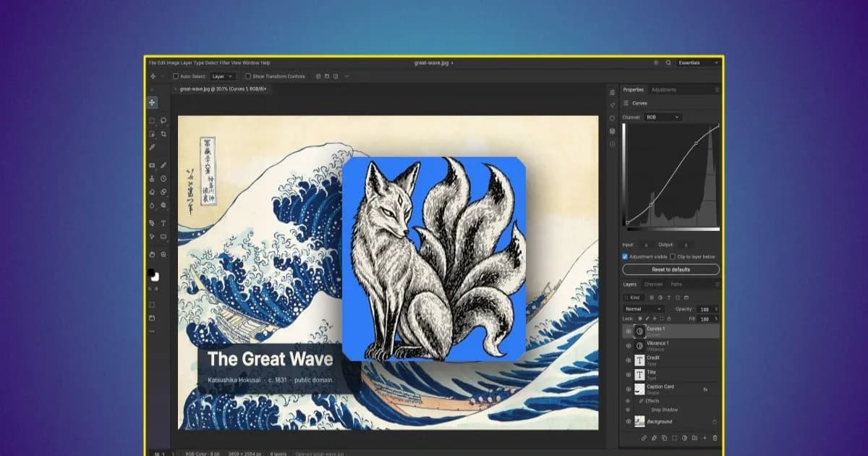Select the Brush tool
The image size is (868, 456).
click(x=164, y=165)
